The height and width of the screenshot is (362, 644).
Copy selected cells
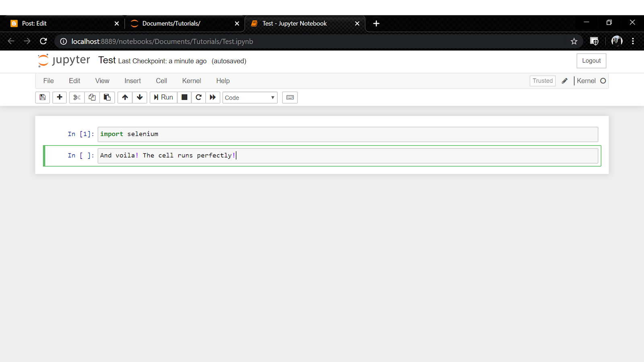(x=92, y=97)
